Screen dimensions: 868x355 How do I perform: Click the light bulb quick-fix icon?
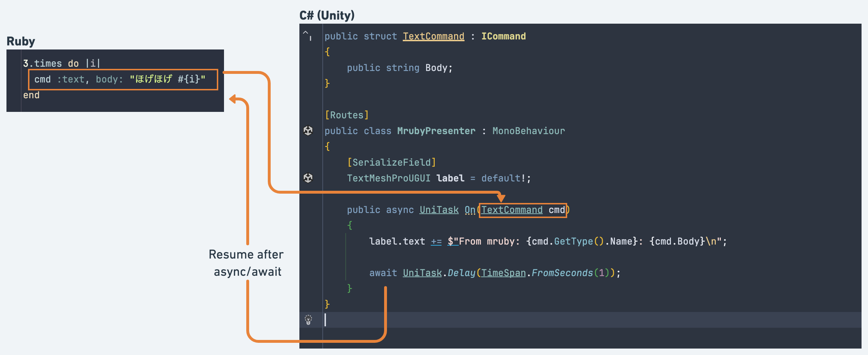308,319
